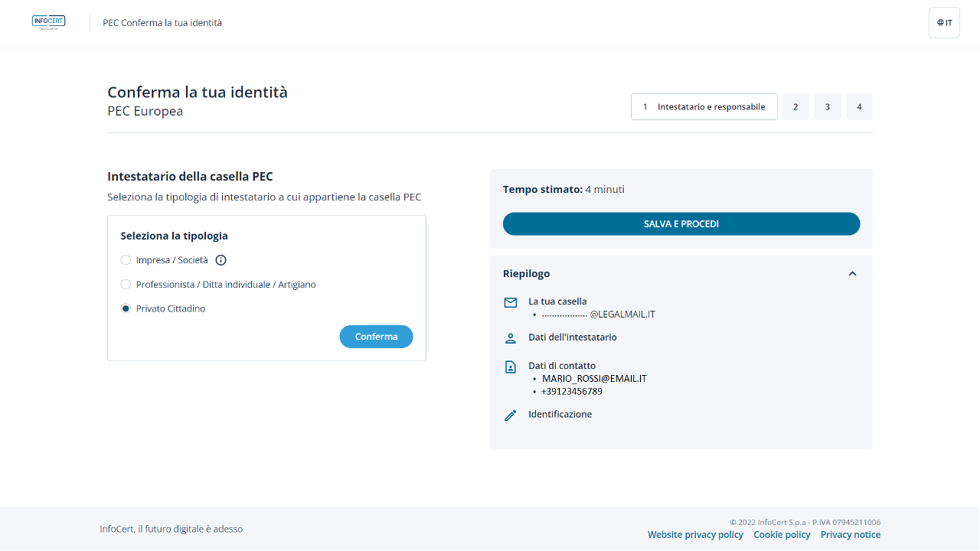The width and height of the screenshot is (980, 551).
Task: Collapse the Riepilogo section chevron
Action: coord(852,274)
